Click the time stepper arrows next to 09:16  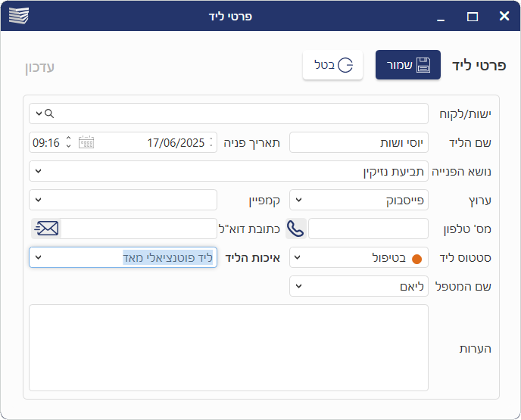pyautogui.click(x=68, y=142)
